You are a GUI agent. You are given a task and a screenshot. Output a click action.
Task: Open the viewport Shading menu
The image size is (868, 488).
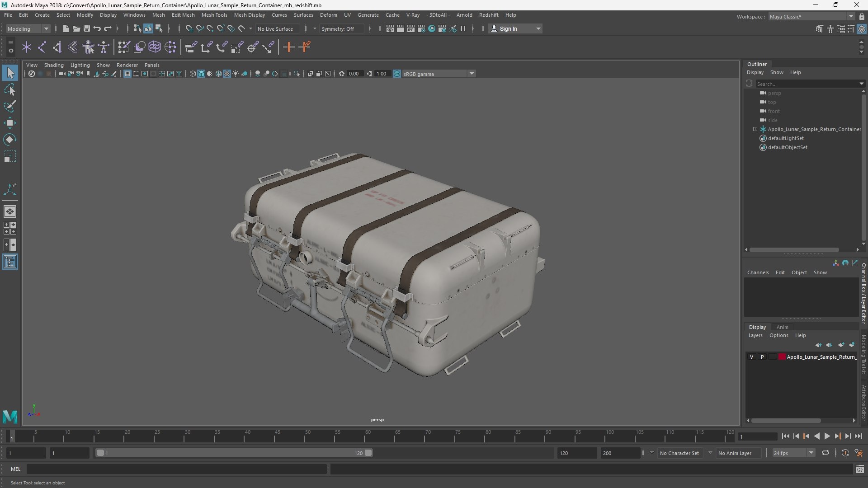(x=54, y=65)
